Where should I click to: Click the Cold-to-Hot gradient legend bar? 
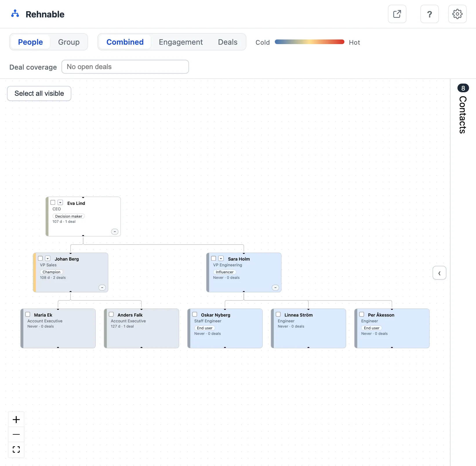pos(309,42)
